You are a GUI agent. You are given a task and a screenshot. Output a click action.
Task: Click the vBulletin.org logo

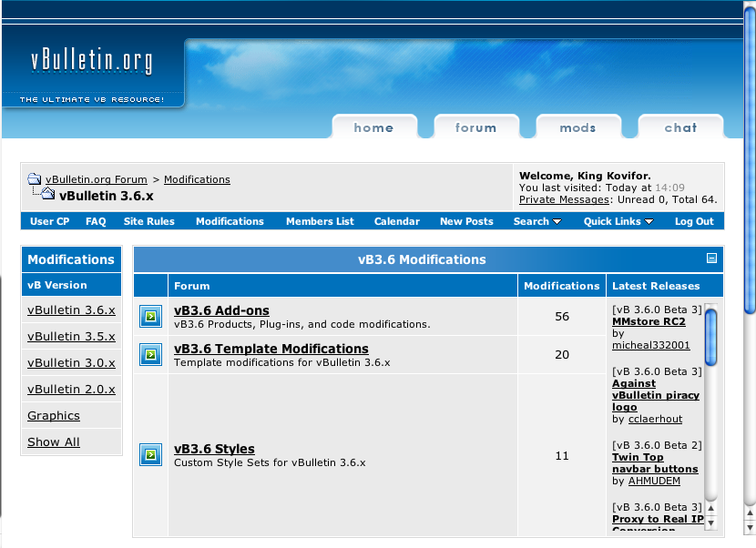91,63
